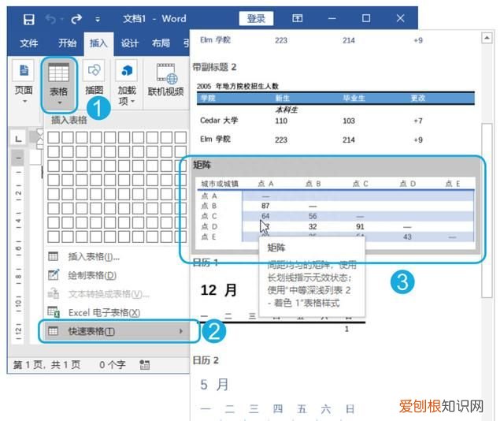
Task: Click gallery scrollbar up arrow
Action: click(x=487, y=39)
